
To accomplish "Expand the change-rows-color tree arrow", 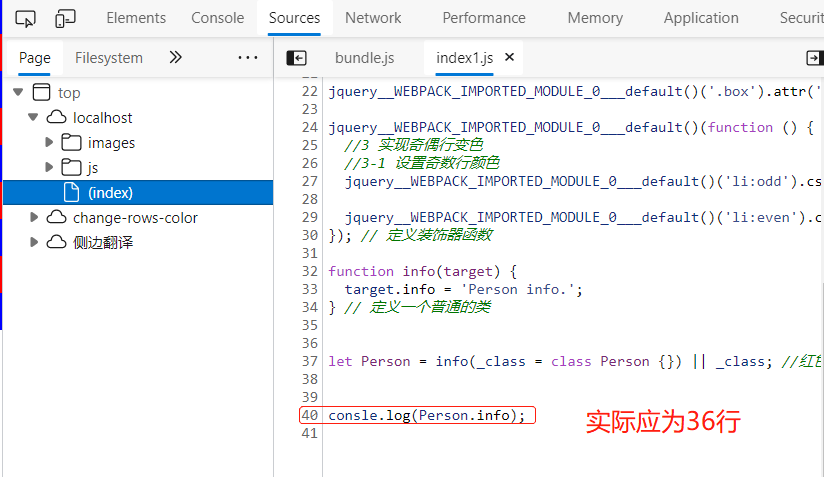I will click(x=34, y=217).
